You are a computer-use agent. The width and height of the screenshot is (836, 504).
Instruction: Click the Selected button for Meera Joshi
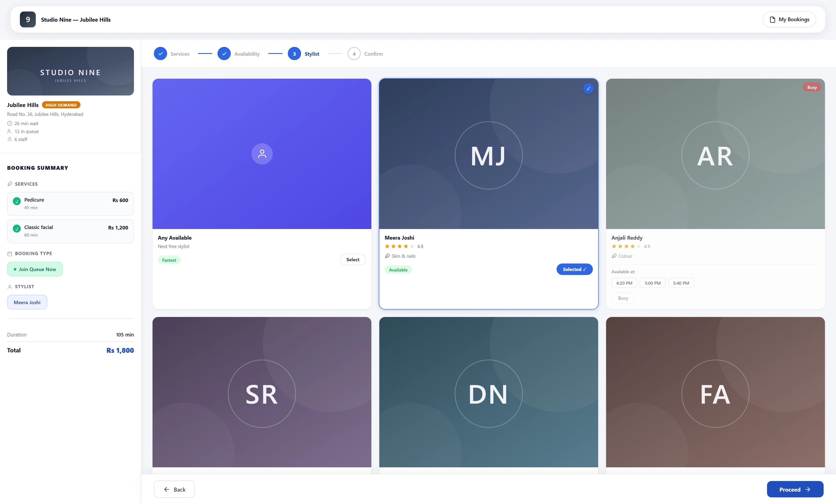click(x=575, y=269)
